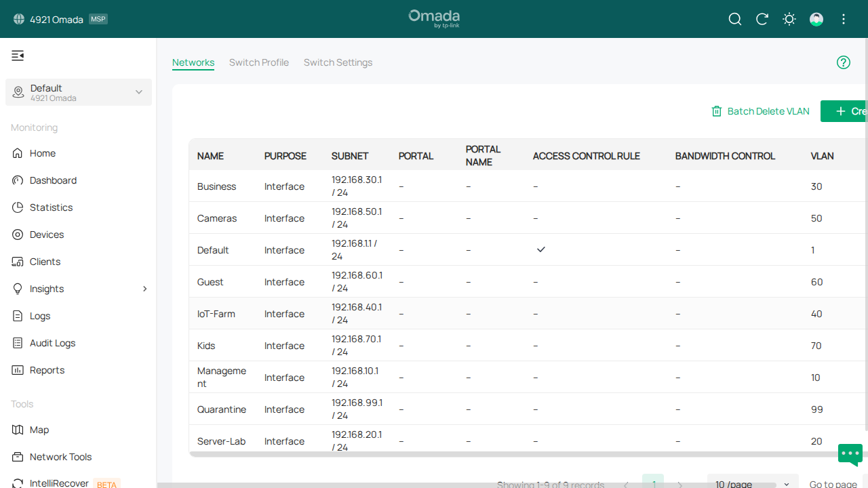Toggle the light/dark theme sun icon
868x488 pixels.
click(x=789, y=19)
